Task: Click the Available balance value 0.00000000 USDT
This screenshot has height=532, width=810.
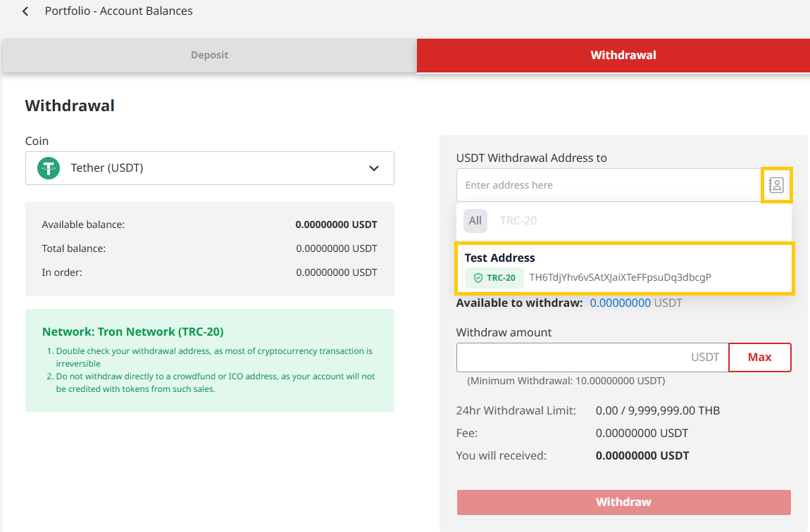Action: (336, 224)
